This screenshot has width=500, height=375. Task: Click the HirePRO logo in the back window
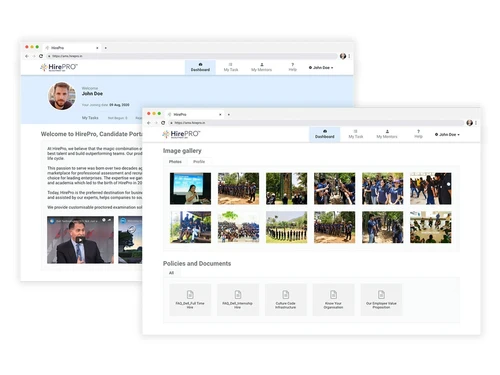pyautogui.click(x=59, y=67)
